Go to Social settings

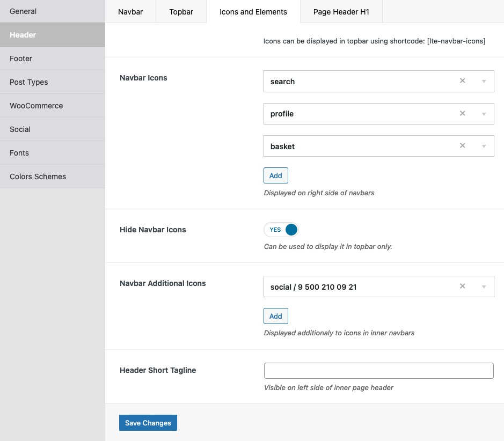pos(53,129)
